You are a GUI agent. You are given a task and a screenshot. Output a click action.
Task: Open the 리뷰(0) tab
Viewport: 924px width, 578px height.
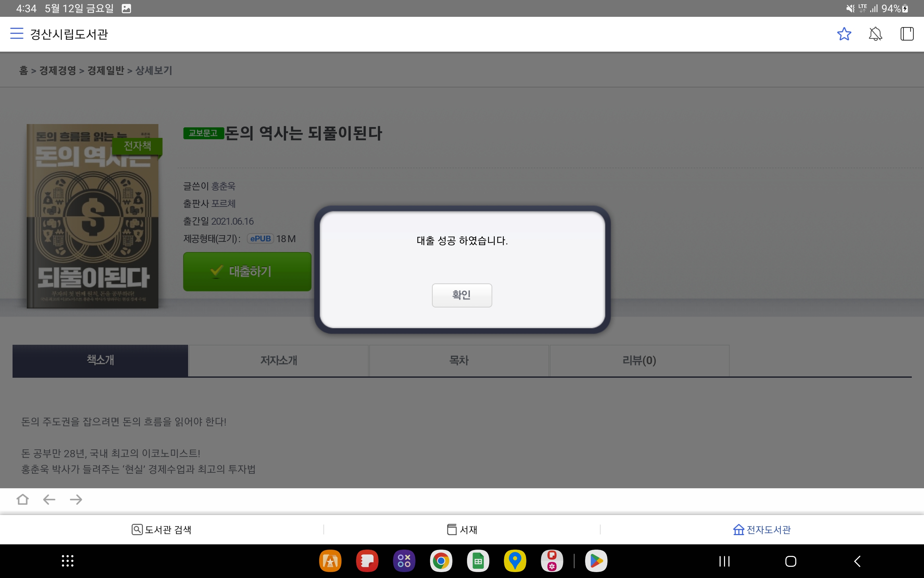tap(639, 360)
